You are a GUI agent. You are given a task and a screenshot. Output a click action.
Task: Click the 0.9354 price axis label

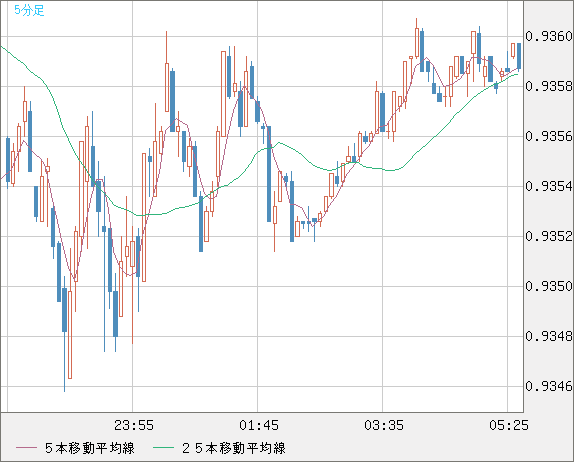coord(549,186)
